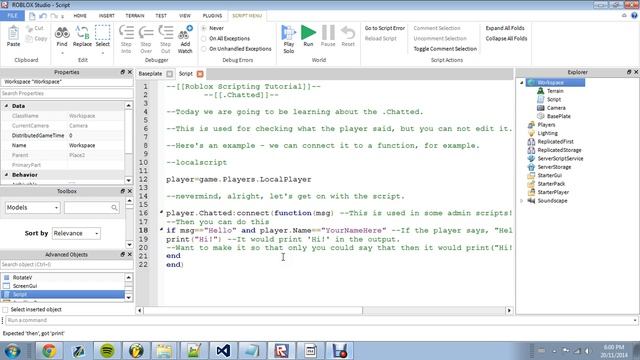The width and height of the screenshot is (640, 360).
Task: Click the Run a command bar
Action: 322,320
